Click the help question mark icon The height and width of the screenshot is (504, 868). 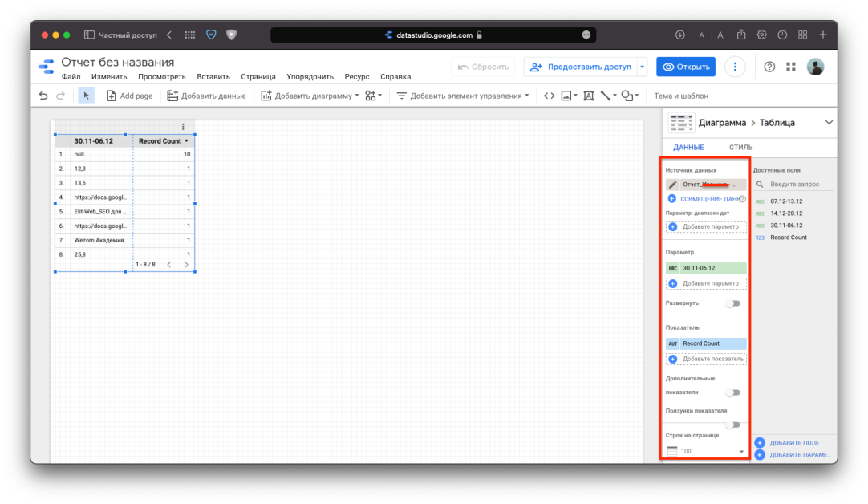tap(769, 67)
